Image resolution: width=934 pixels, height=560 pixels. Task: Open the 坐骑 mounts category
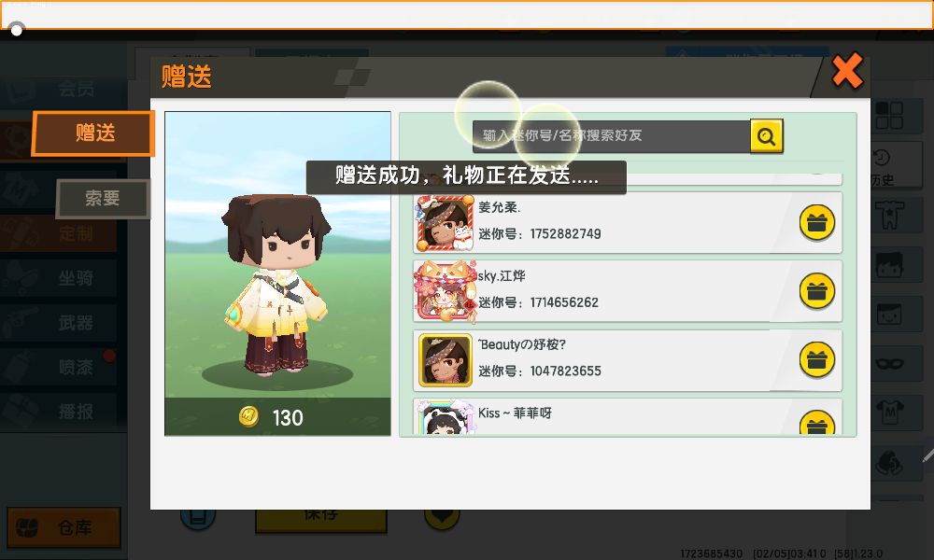pyautogui.click(x=60, y=278)
